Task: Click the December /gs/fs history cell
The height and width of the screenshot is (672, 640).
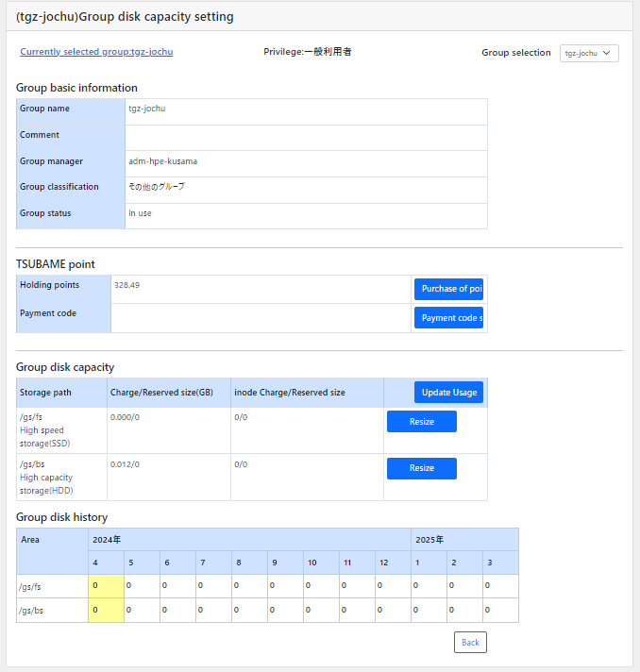Action: (x=393, y=586)
